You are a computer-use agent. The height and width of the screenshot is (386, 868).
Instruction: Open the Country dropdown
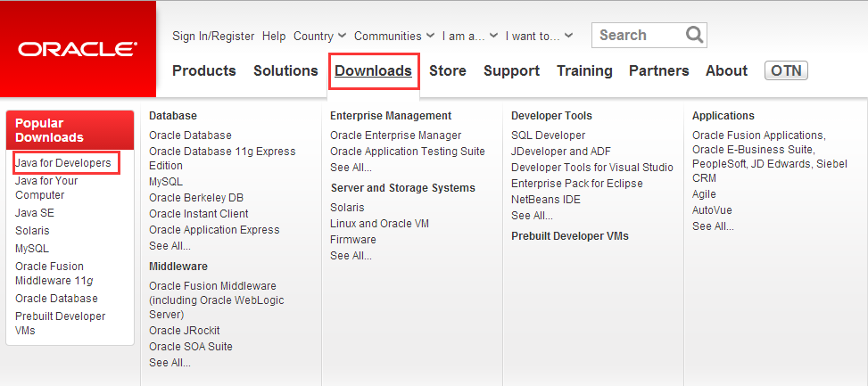(x=320, y=36)
